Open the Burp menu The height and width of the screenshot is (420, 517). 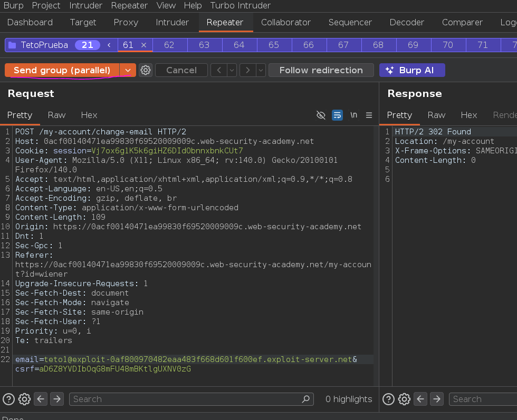pos(14,6)
